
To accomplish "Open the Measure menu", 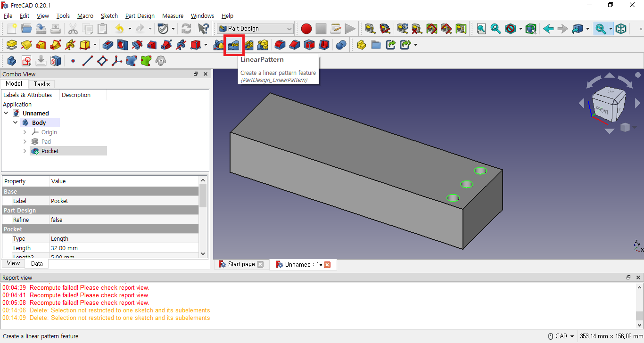I will tap(173, 16).
